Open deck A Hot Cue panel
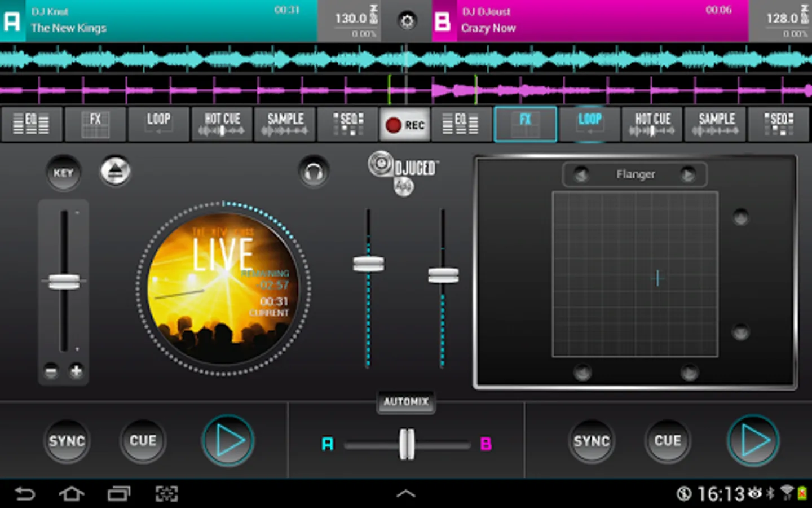 pyautogui.click(x=222, y=124)
